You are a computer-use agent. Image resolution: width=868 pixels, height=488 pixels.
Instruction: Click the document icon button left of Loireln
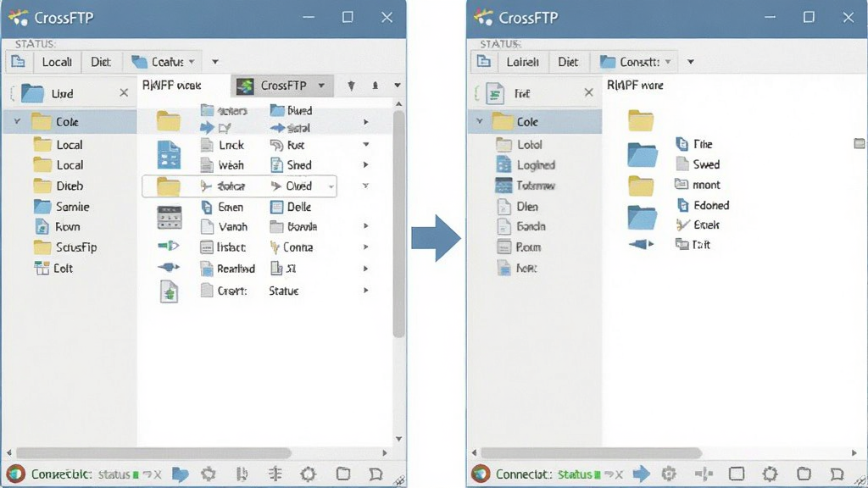[484, 61]
